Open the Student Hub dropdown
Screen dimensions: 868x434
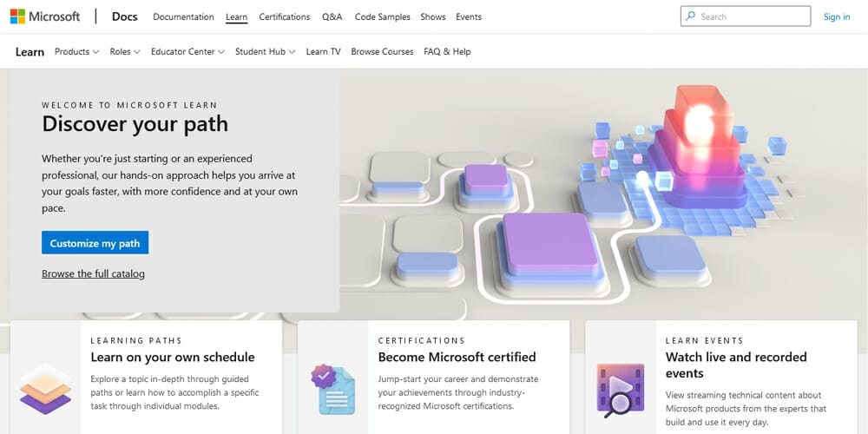pyautogui.click(x=265, y=51)
